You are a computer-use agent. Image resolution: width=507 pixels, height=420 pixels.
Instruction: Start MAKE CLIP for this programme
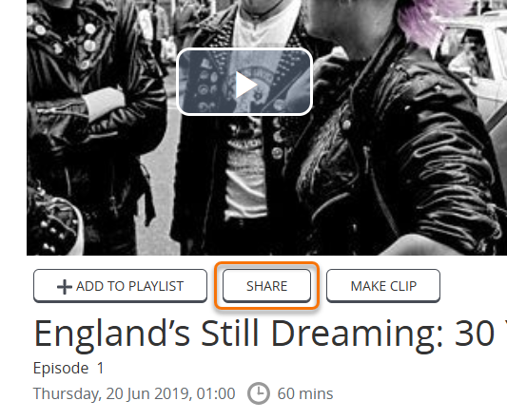[383, 286]
